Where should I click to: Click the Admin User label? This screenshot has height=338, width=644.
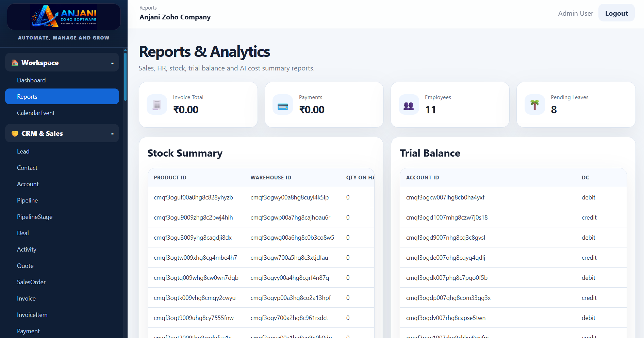[576, 13]
